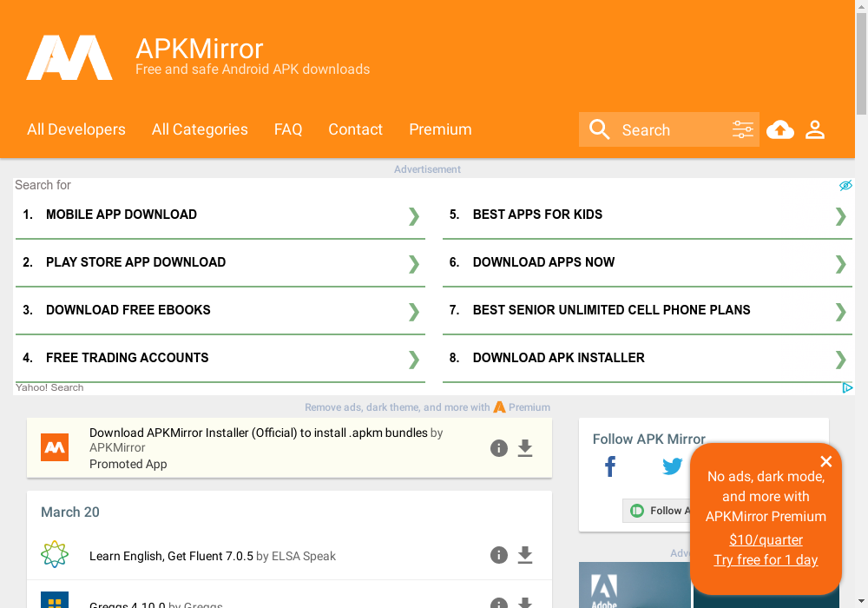The height and width of the screenshot is (608, 868).
Task: Click the March 20 date heading
Action: pos(70,512)
